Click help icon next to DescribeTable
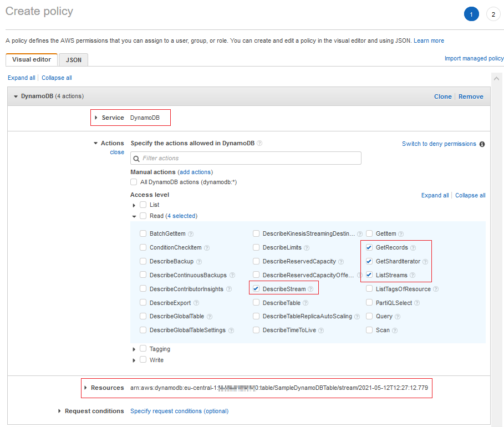This screenshot has height=427, width=504. coord(306,303)
